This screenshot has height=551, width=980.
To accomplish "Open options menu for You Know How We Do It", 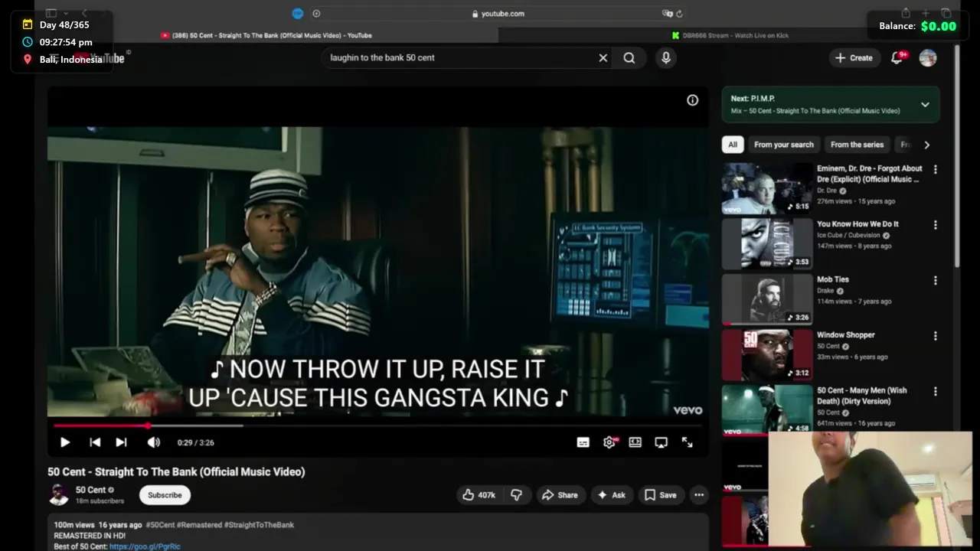I will pyautogui.click(x=935, y=225).
